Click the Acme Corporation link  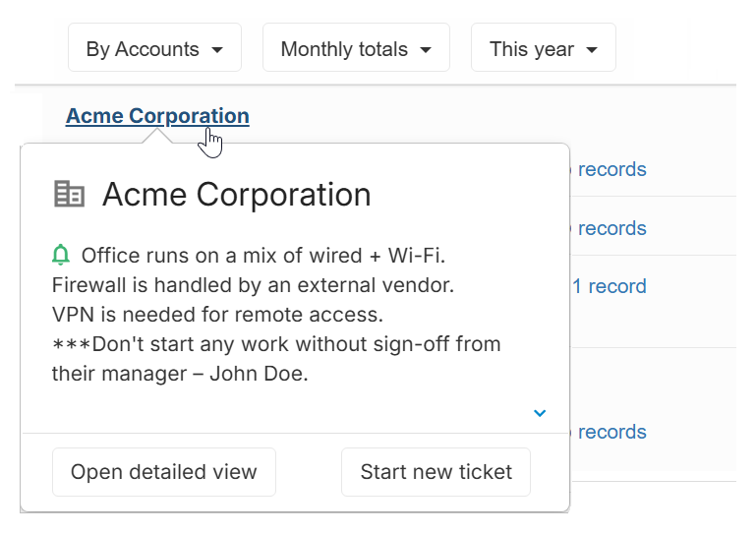[x=157, y=116]
